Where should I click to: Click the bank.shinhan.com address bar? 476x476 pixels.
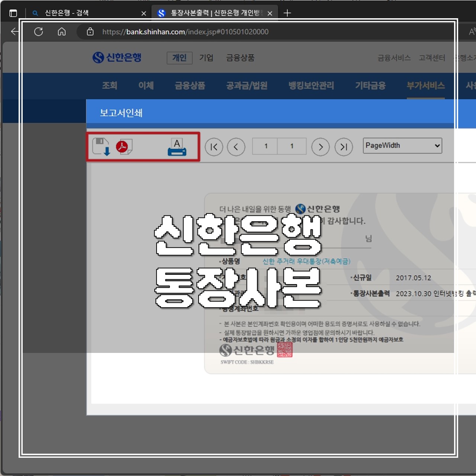[x=185, y=32]
